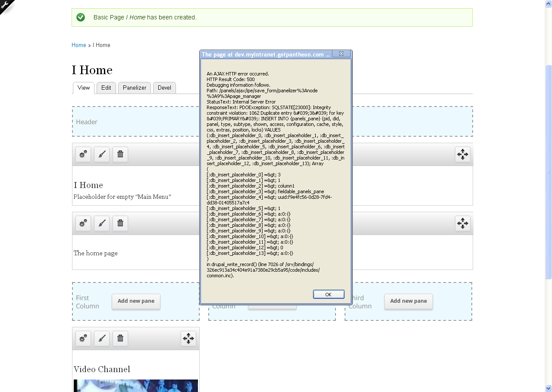Open the Panelizer tab
This screenshot has height=392, width=552.
135,88
